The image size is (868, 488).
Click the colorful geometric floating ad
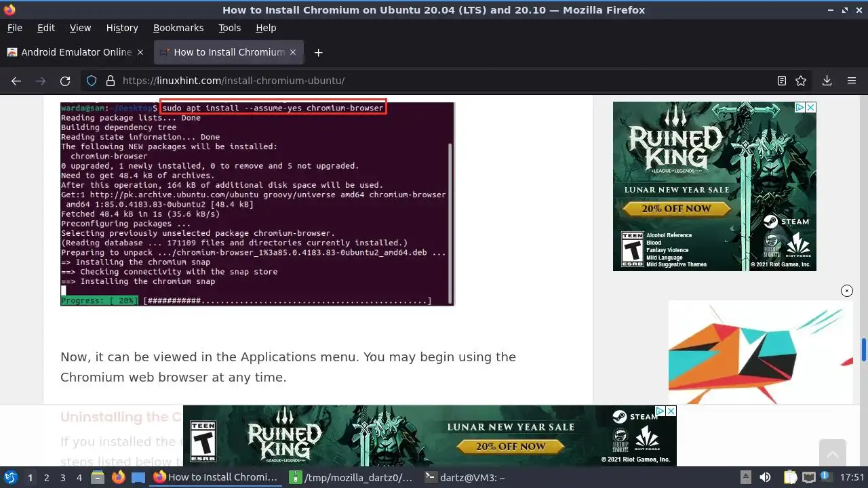pyautogui.click(x=760, y=352)
